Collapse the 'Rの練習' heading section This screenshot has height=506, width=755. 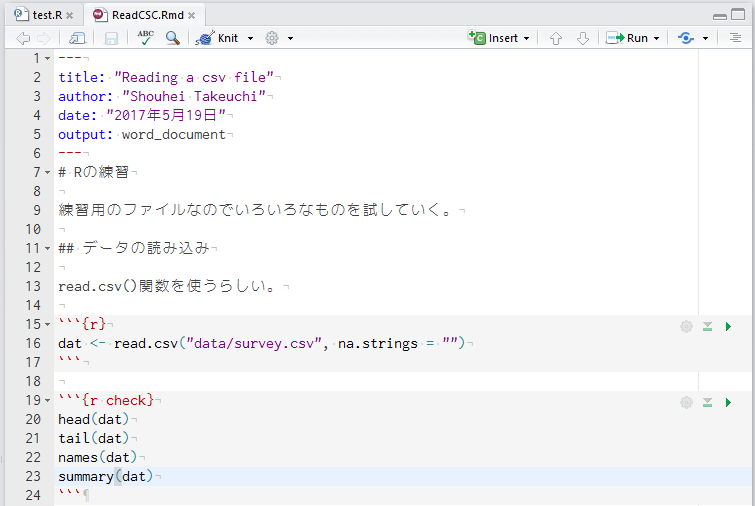click(x=49, y=173)
